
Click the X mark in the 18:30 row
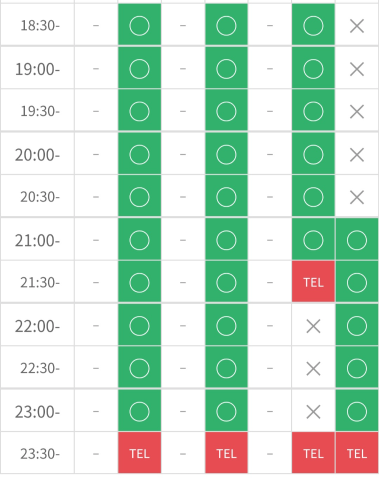[x=357, y=26]
